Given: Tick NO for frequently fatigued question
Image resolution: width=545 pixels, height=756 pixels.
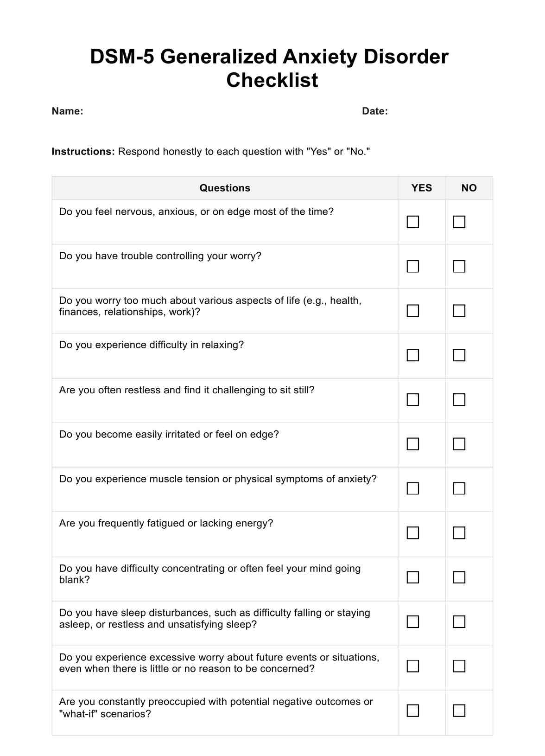Looking at the screenshot, I should [x=459, y=533].
